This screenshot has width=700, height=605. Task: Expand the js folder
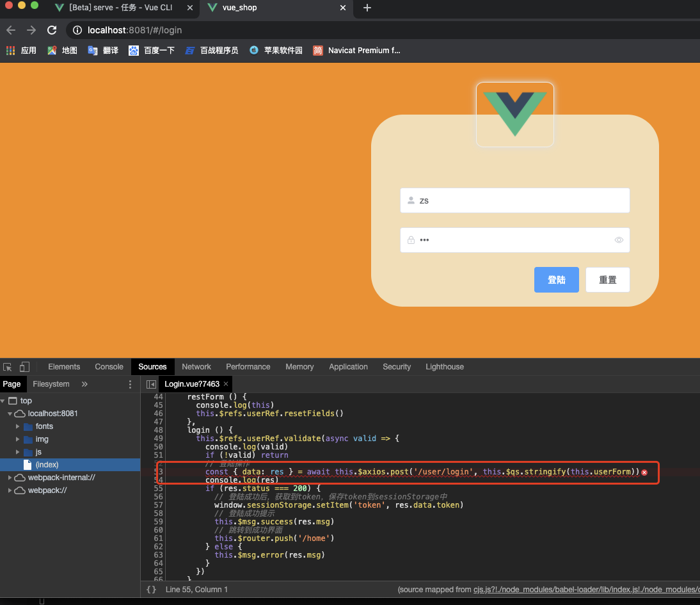pos(17,452)
